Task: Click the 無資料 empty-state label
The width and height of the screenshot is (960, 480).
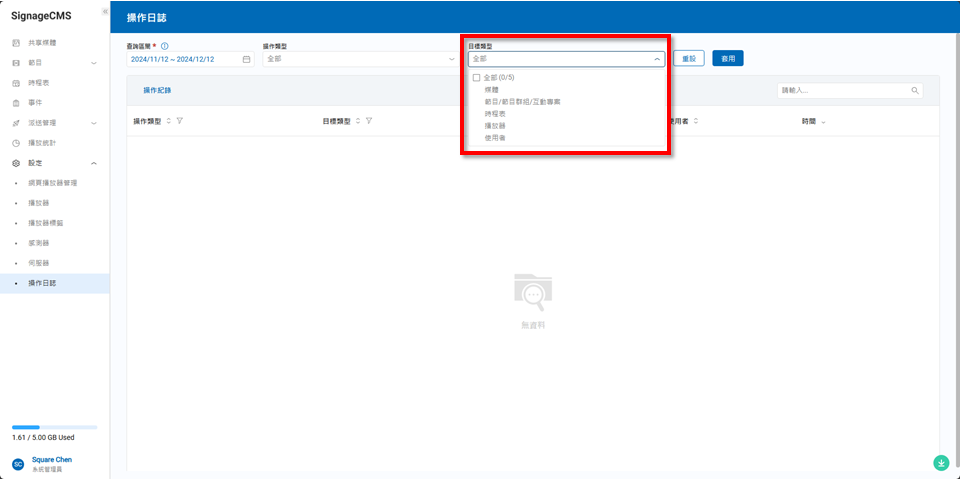Action: [x=533, y=326]
